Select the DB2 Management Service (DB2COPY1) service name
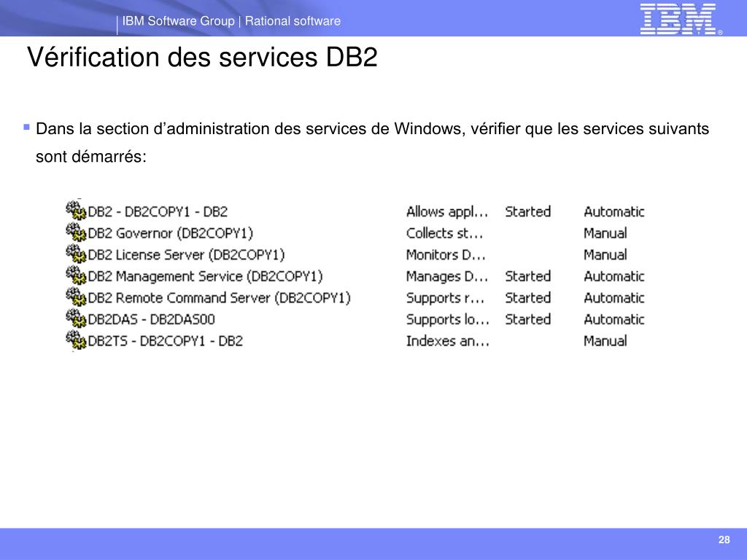Screen dimensions: 747x560 tap(205, 276)
